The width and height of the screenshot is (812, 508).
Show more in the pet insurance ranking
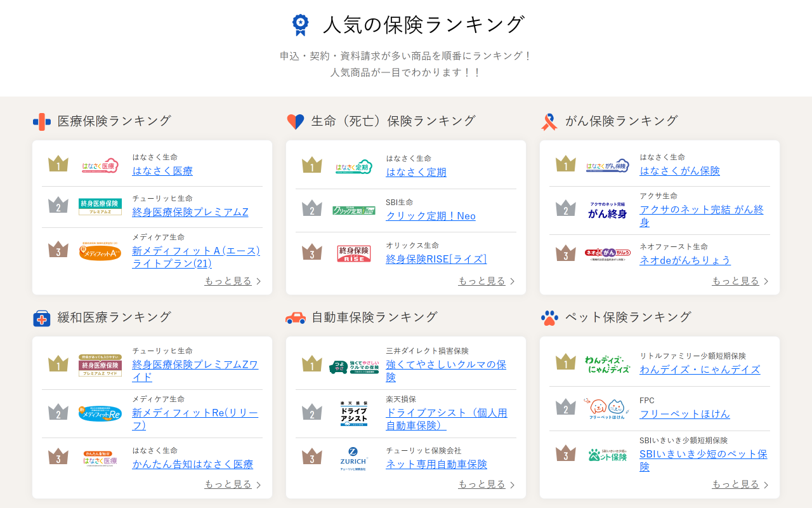tap(740, 485)
